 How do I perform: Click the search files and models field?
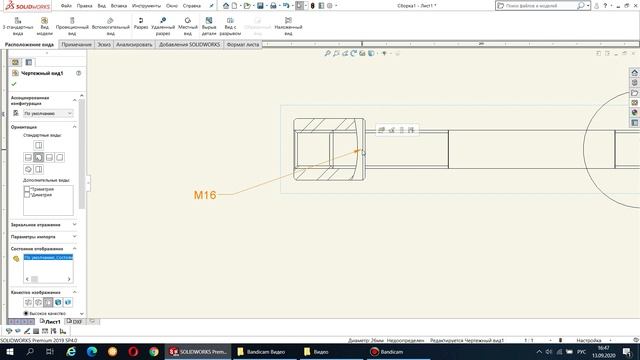[542, 6]
